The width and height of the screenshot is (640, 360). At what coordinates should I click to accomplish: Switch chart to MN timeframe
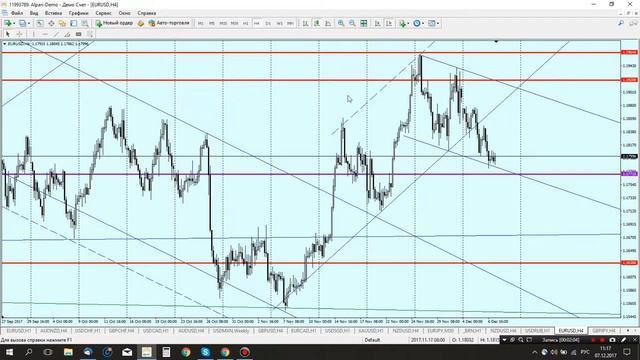tap(290, 23)
